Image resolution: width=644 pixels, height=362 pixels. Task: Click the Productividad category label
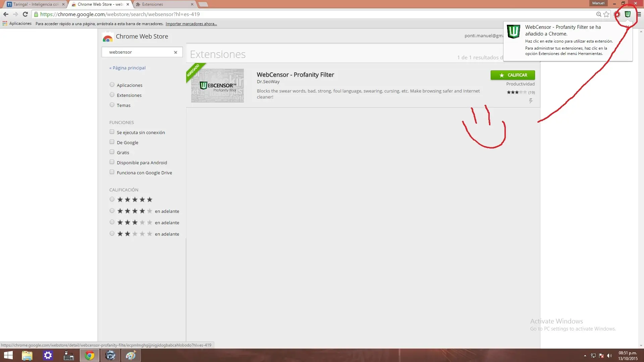(521, 84)
